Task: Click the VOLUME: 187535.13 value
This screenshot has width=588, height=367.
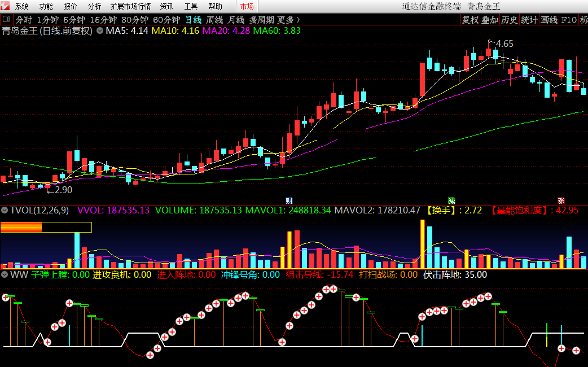Action: tap(199, 210)
